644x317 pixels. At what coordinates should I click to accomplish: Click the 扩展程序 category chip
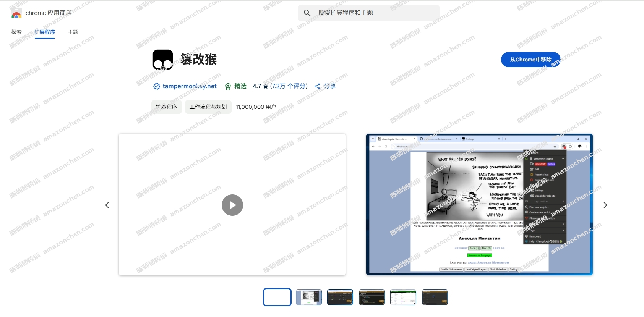pyautogui.click(x=166, y=107)
